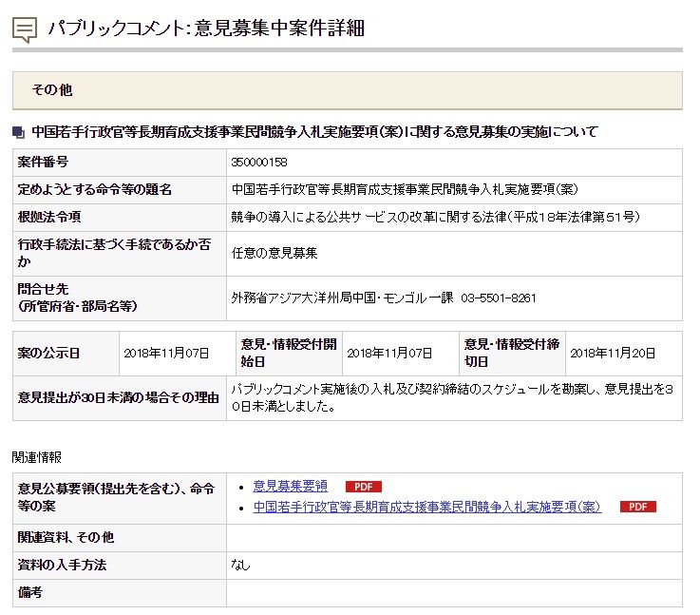Click the square bullet icon before the heading

coord(19,132)
